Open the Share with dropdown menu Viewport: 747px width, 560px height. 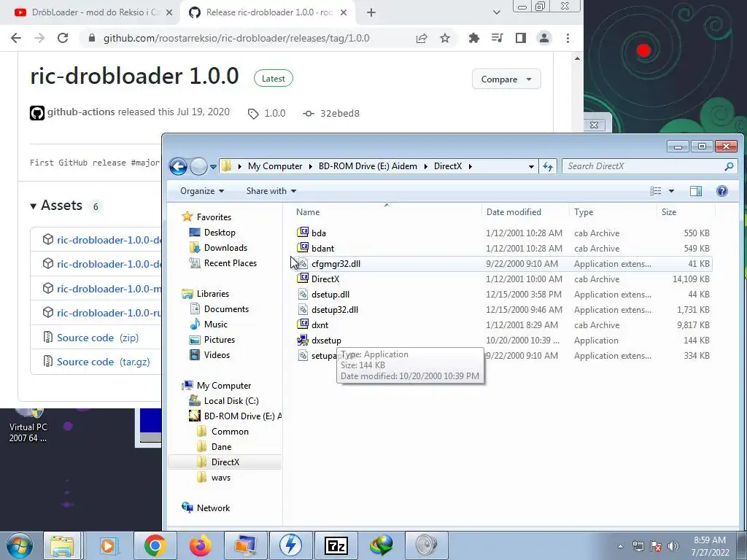(x=271, y=191)
